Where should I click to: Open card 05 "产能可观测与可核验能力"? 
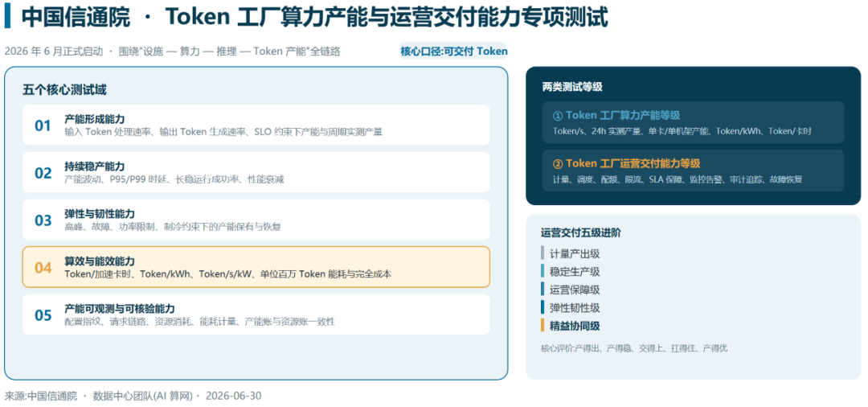(x=256, y=314)
